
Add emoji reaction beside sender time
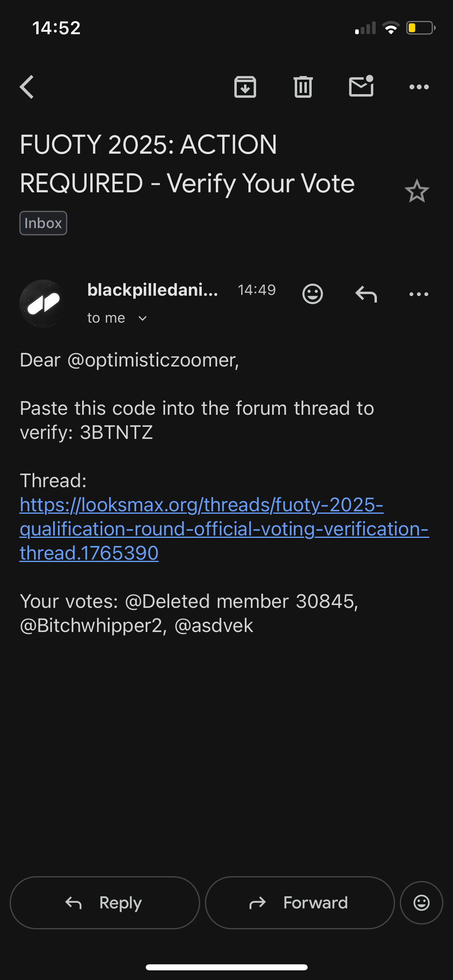coord(312,294)
